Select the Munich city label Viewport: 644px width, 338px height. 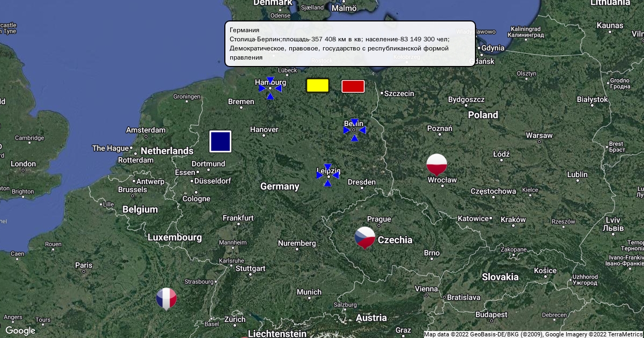[x=309, y=292]
